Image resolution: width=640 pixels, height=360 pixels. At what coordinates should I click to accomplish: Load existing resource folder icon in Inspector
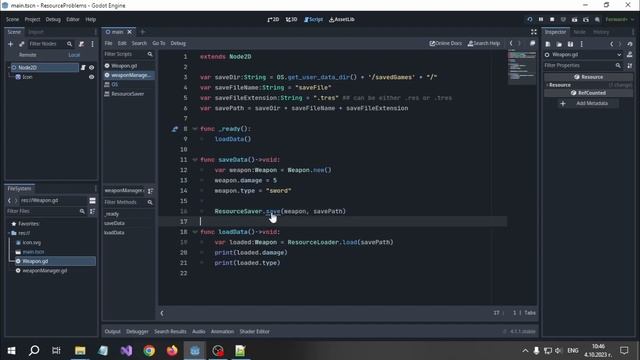559,44
